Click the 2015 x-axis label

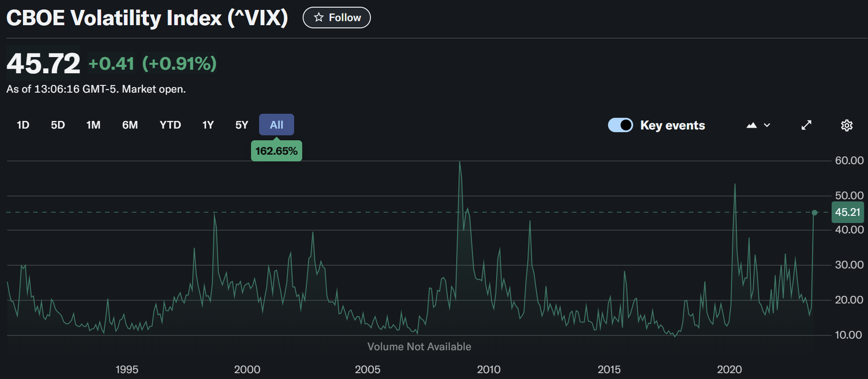tap(609, 370)
